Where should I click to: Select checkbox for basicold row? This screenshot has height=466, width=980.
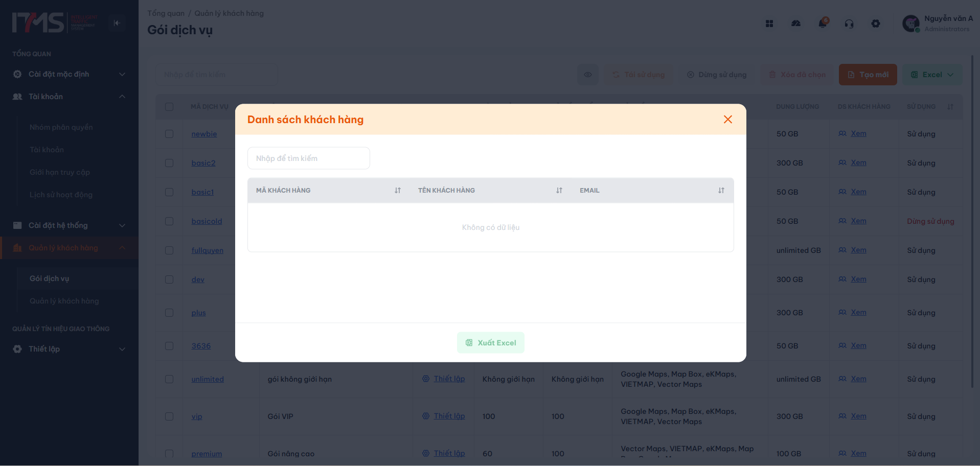[169, 221]
